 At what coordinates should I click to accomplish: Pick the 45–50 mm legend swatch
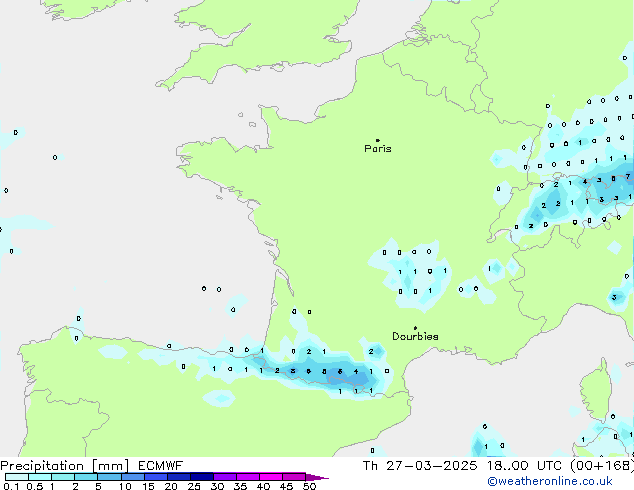(294, 477)
